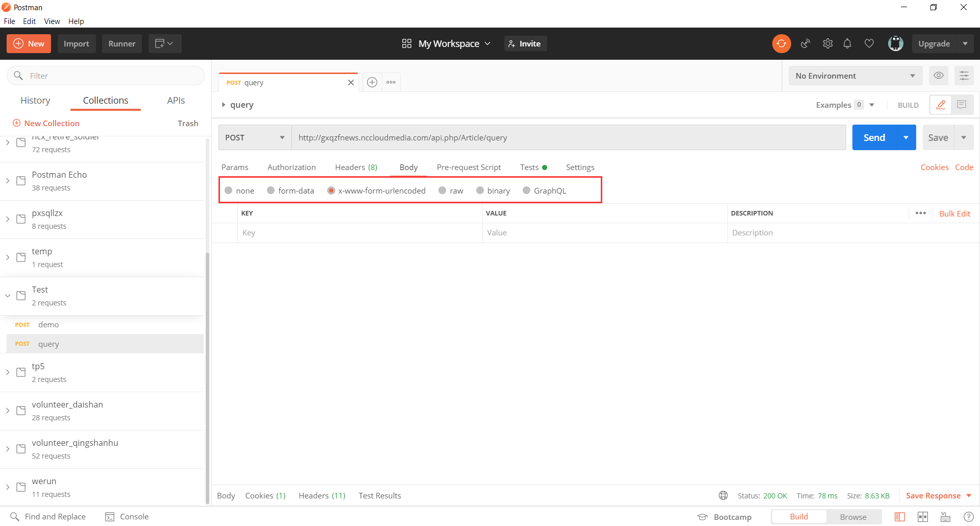Open the Save options arrow

click(x=964, y=137)
